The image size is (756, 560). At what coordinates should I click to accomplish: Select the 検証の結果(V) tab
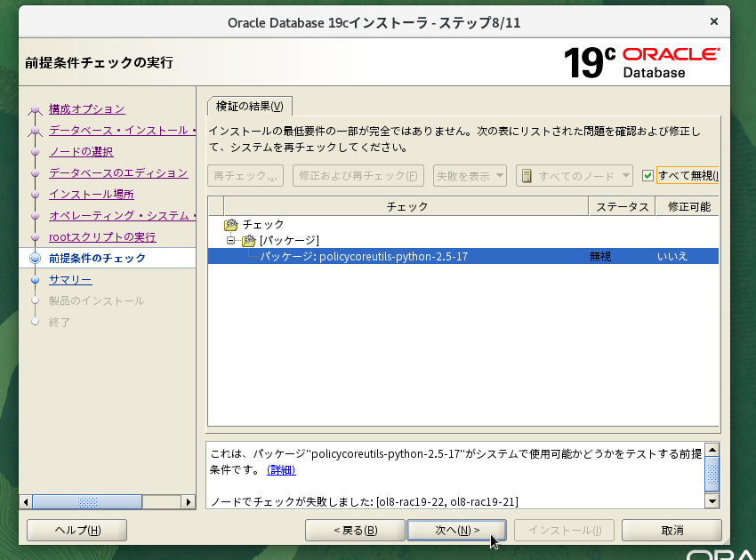tap(250, 106)
